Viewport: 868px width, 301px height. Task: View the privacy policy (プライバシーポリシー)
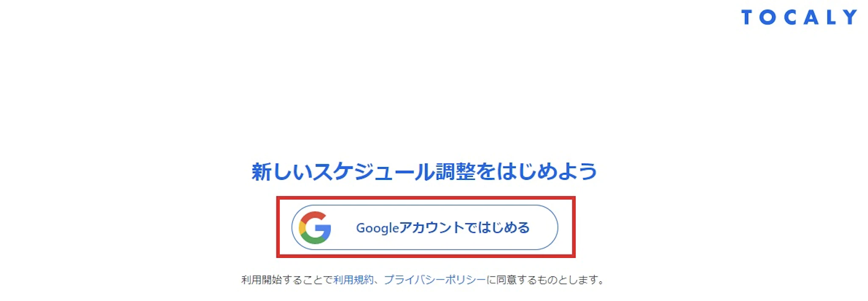pyautogui.click(x=434, y=280)
